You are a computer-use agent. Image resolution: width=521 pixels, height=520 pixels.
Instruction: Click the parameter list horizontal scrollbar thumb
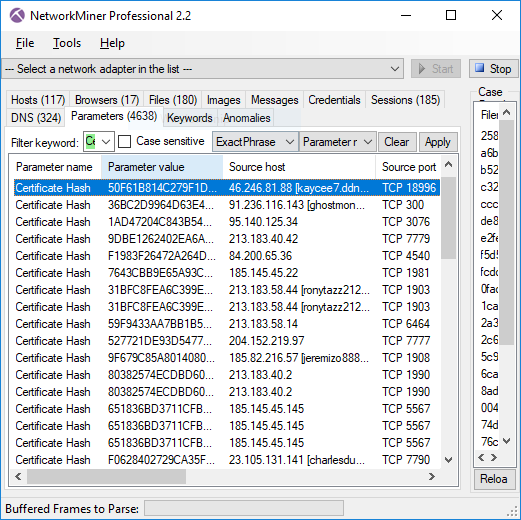[x=106, y=477]
